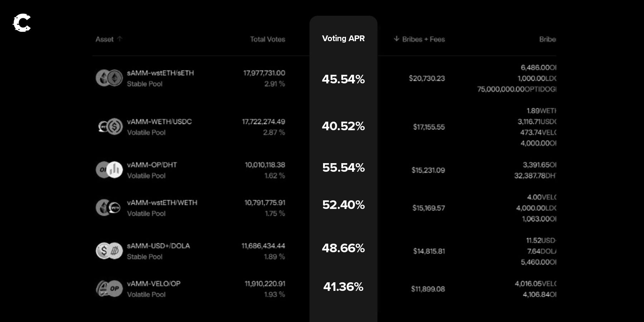
Task: Select the sAMM-USD+/DOLA pool name
Action: click(x=158, y=246)
